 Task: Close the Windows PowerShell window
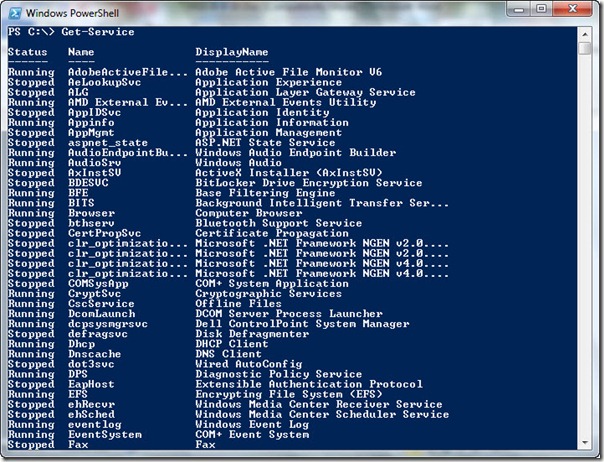pyautogui.click(x=572, y=9)
